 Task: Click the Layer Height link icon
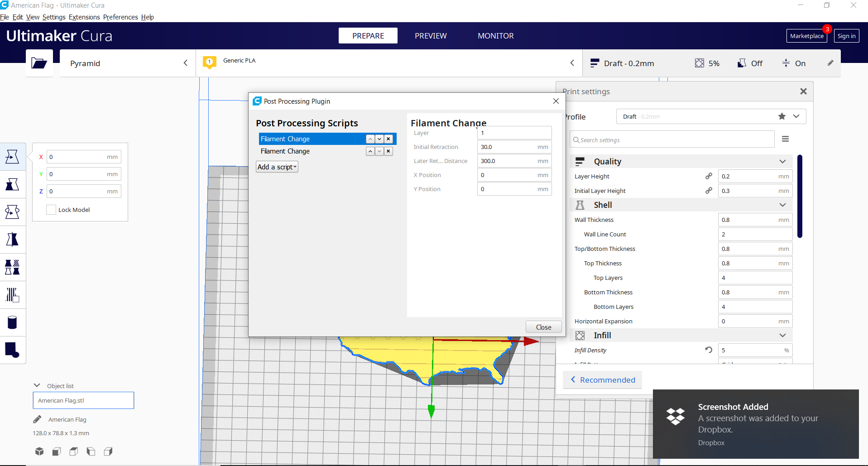709,176
